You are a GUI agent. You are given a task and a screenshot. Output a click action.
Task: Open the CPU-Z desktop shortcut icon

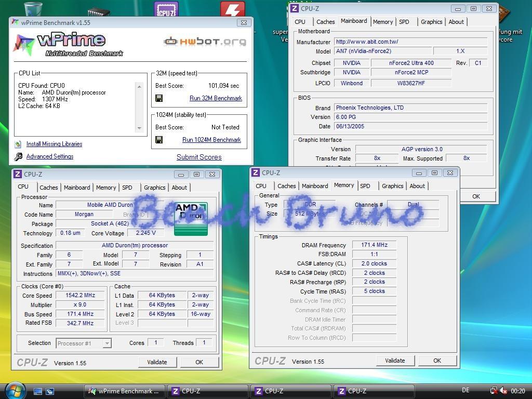tap(166, 9)
